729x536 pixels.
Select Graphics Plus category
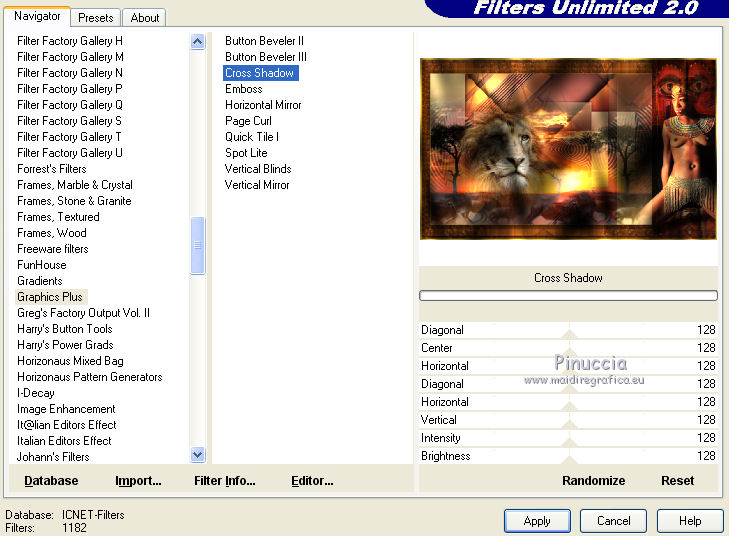point(50,297)
